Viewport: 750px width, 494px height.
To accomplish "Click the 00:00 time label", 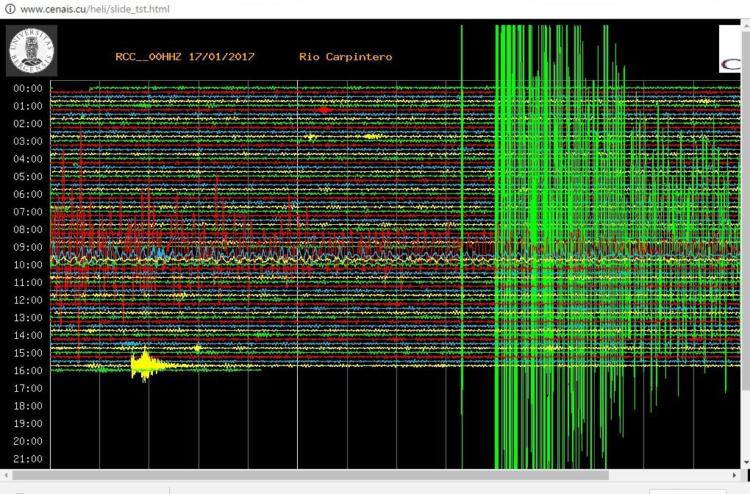I will (26, 88).
